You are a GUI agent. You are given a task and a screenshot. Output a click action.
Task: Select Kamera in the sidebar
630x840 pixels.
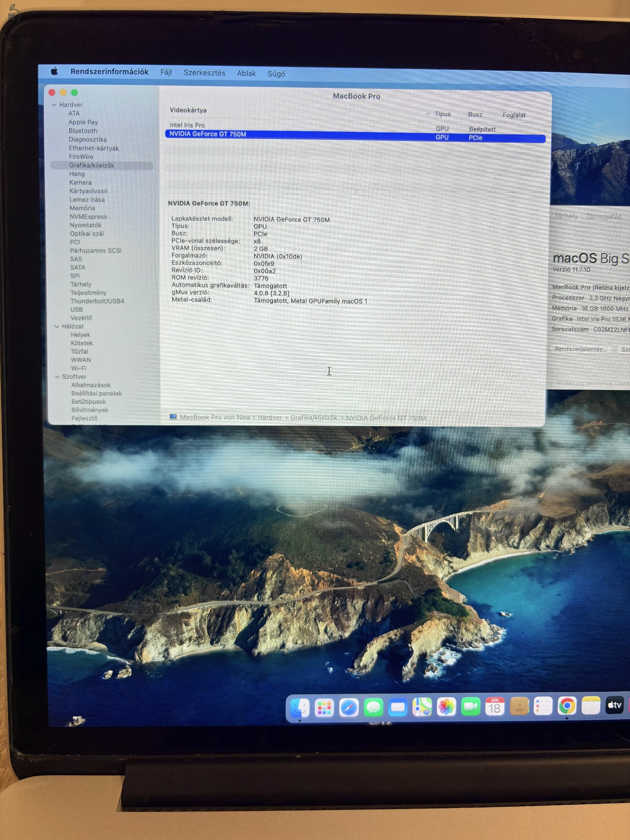click(x=81, y=183)
